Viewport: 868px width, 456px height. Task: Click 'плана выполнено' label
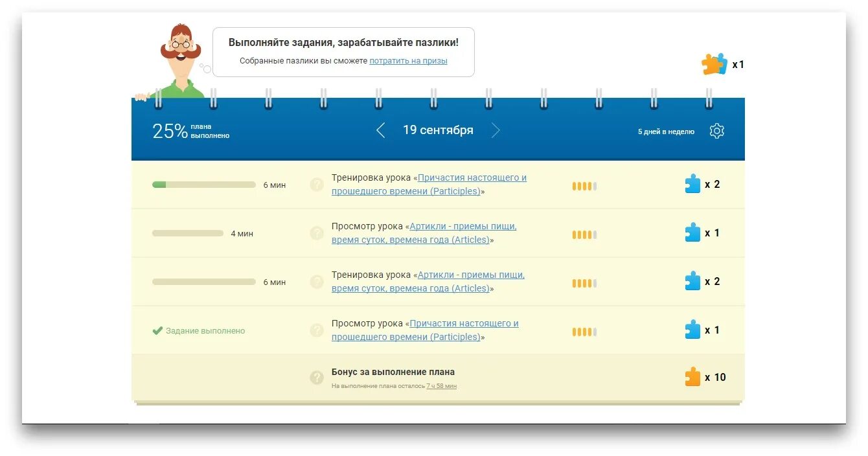210,131
